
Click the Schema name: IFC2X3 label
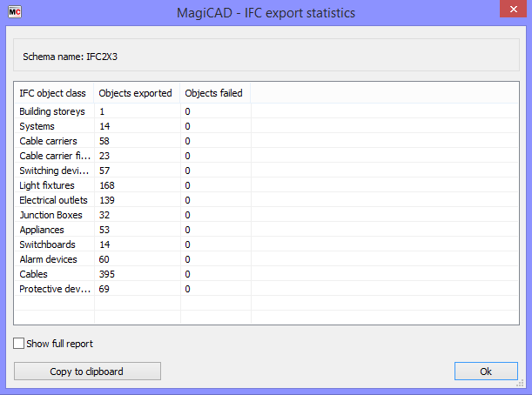point(71,57)
